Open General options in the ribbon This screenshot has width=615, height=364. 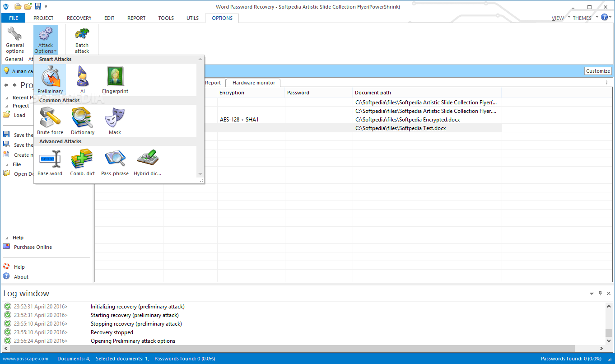point(15,40)
